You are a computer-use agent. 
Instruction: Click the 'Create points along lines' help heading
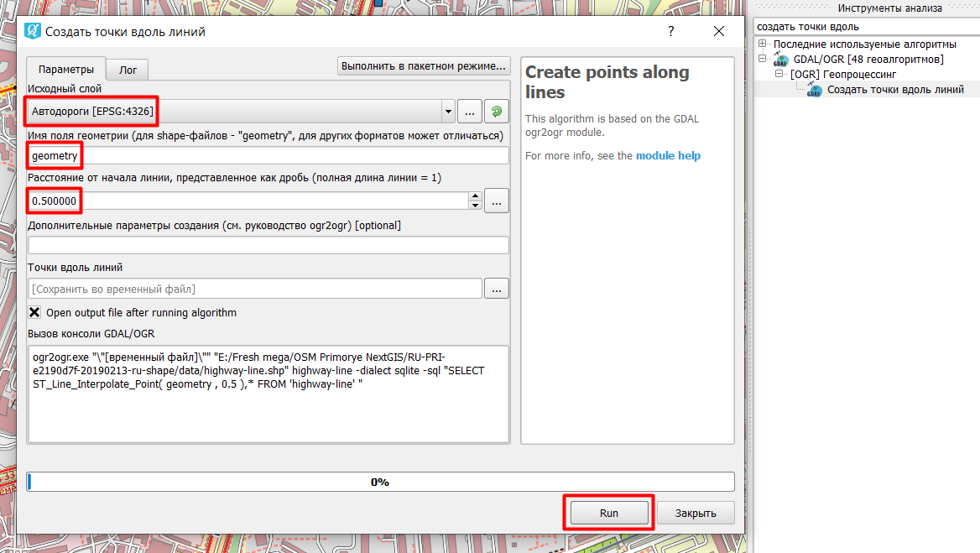(607, 82)
